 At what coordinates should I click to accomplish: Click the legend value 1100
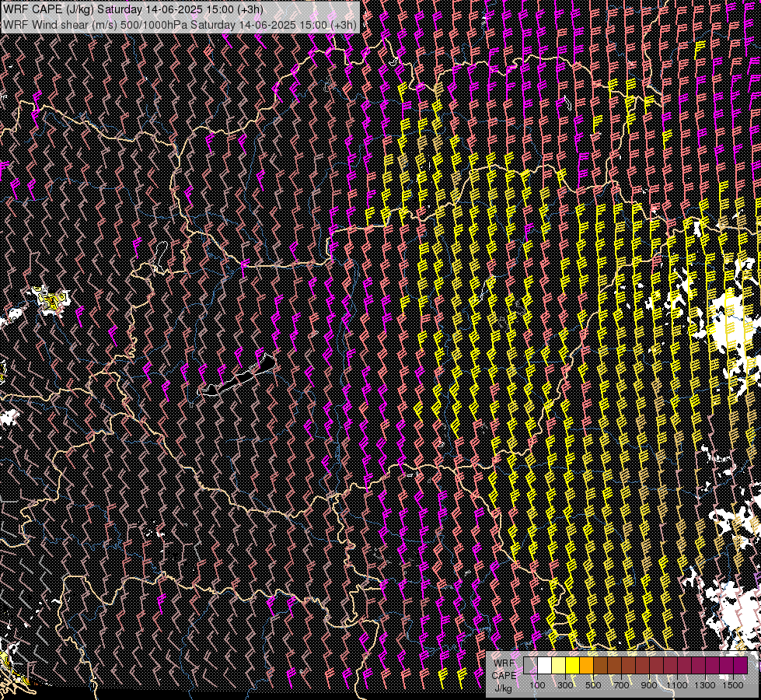(x=676, y=685)
